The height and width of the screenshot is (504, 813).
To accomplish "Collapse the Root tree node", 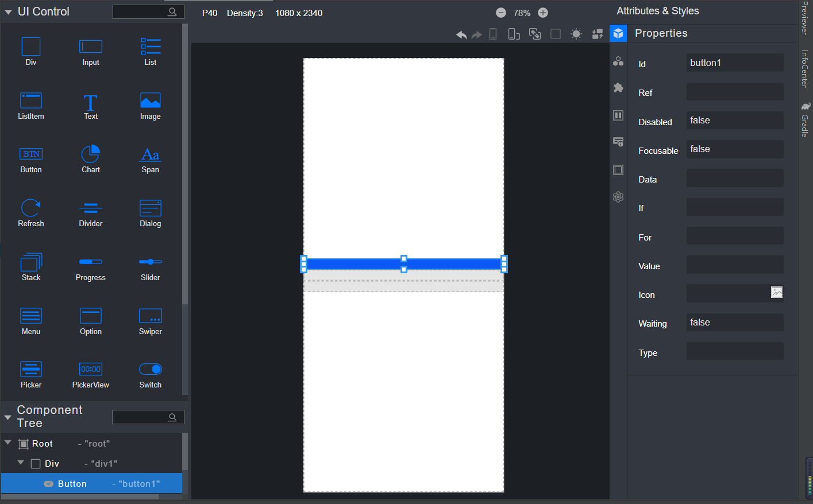I will [8, 443].
